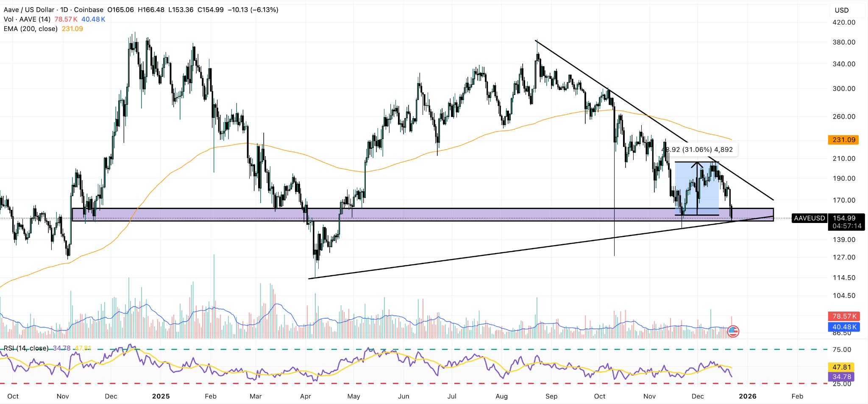Click the red 78.57K volume label
868x404 pixels.
pyautogui.click(x=843, y=316)
